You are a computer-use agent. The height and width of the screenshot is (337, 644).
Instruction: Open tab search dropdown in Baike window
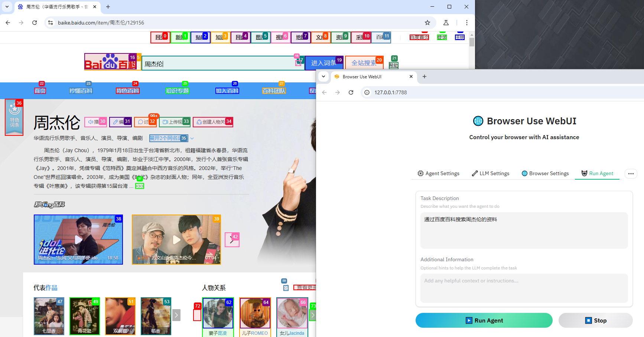click(x=7, y=7)
